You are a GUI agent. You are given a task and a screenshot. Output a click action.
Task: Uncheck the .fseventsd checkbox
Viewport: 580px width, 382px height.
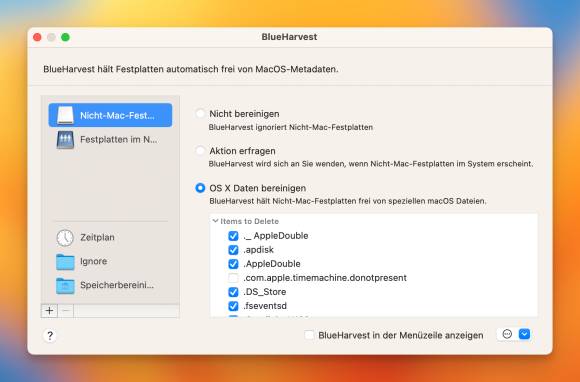[233, 306]
